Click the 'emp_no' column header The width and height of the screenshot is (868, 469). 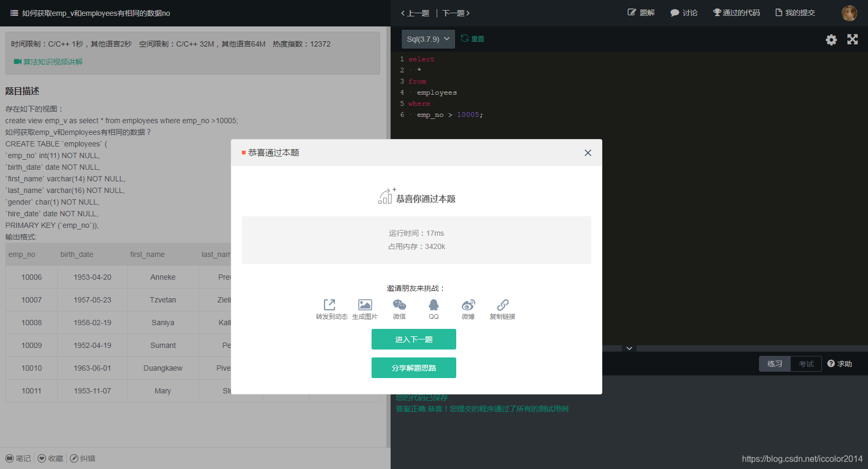point(22,254)
